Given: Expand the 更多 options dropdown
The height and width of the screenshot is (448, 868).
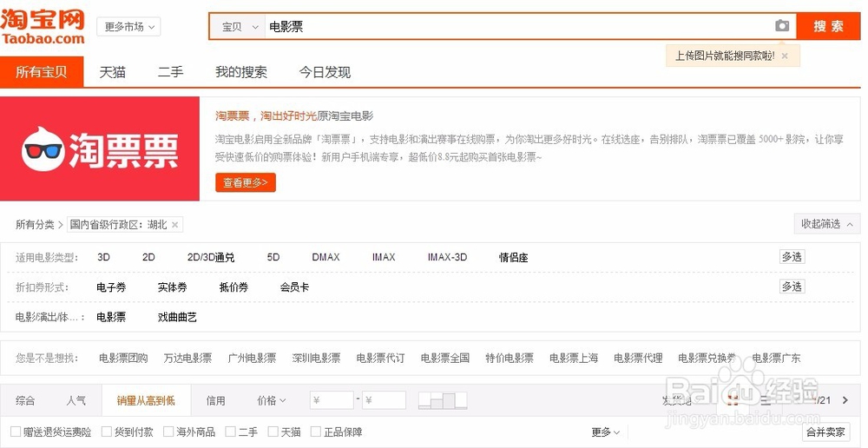Looking at the screenshot, I should (x=606, y=432).
